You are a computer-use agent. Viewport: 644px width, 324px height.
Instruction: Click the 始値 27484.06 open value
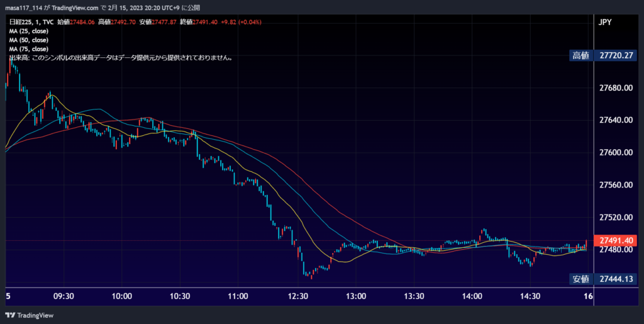(76, 22)
